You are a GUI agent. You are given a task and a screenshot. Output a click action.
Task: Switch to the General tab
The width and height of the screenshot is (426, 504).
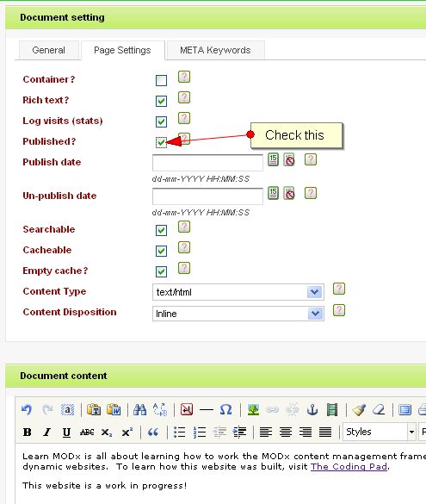pyautogui.click(x=49, y=50)
